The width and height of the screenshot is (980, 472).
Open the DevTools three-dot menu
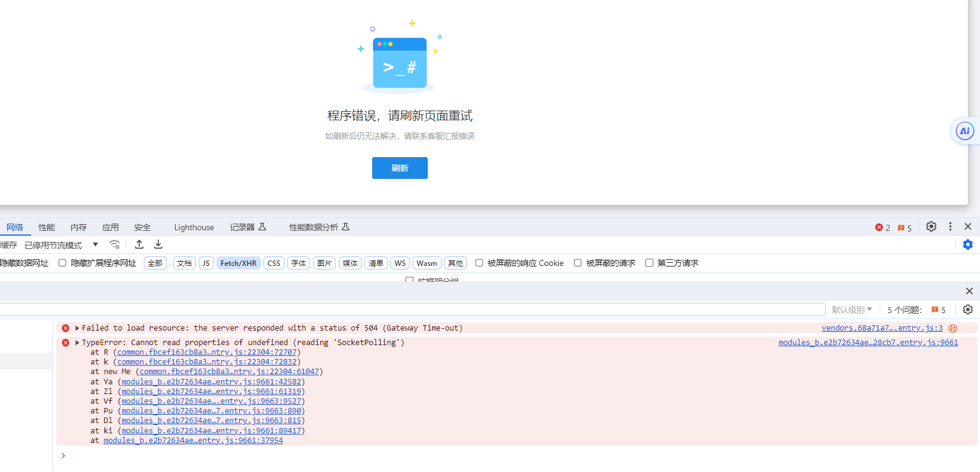[950, 226]
